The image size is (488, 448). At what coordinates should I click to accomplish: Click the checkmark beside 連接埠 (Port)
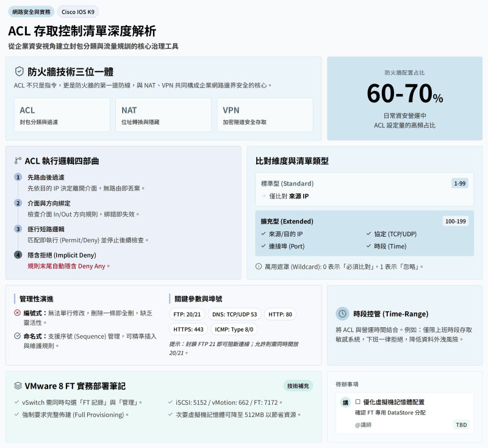click(264, 246)
